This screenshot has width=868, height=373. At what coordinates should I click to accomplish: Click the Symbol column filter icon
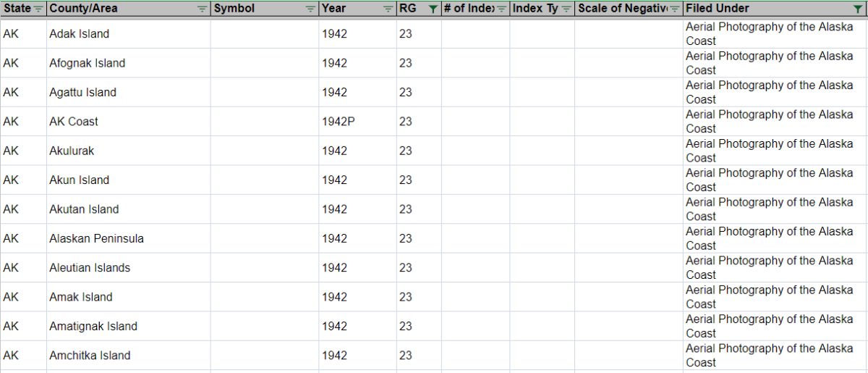tap(310, 9)
